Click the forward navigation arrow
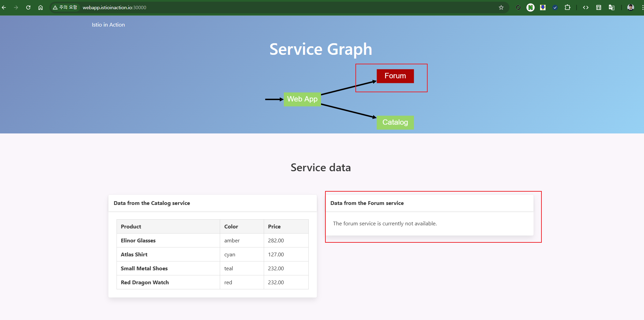Image resolution: width=644 pixels, height=320 pixels. tap(16, 7)
